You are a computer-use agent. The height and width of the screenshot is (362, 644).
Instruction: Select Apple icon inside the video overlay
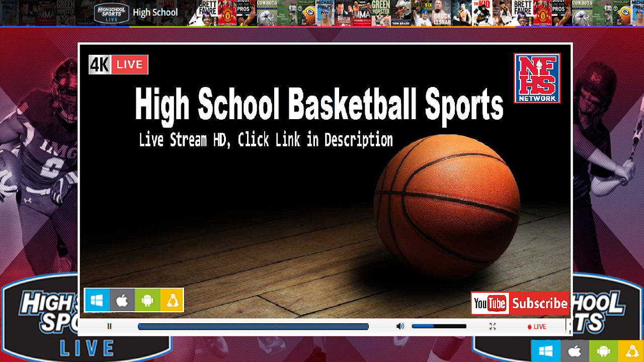122,300
